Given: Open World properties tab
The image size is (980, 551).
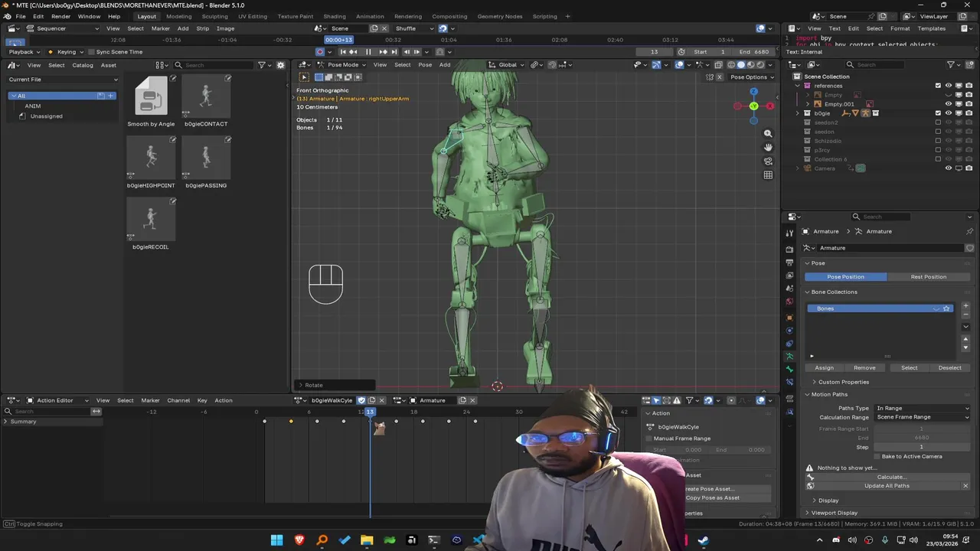Looking at the screenshot, I should (789, 302).
